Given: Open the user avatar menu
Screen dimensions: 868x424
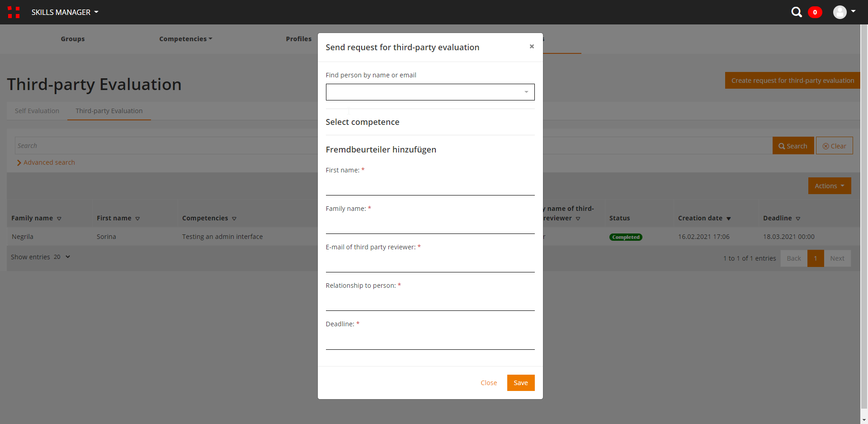Looking at the screenshot, I should pyautogui.click(x=844, y=12).
